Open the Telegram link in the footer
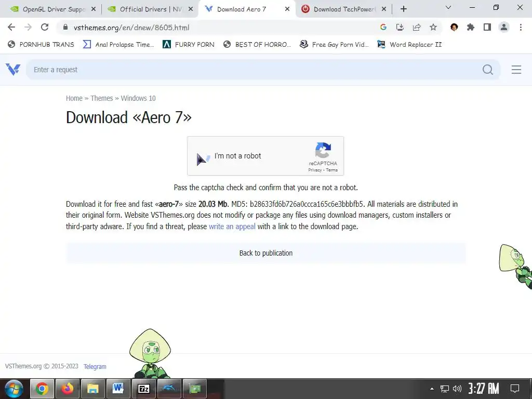The image size is (532, 399). click(x=95, y=366)
